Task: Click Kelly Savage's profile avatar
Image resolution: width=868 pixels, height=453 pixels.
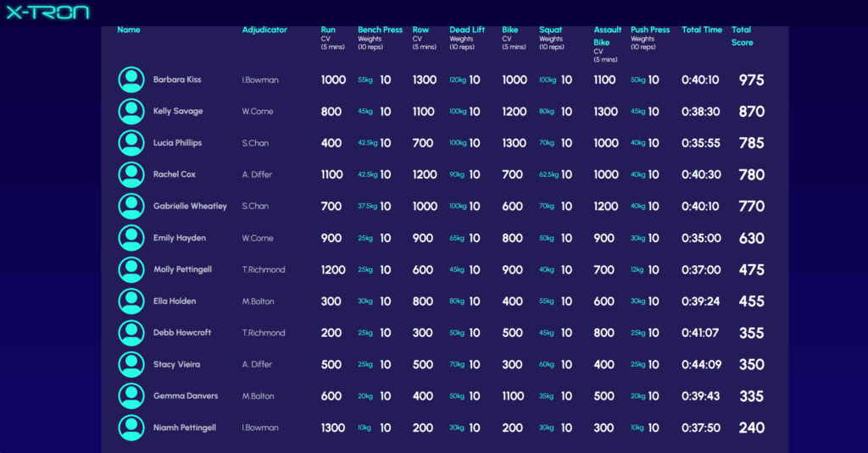Action: point(131,111)
